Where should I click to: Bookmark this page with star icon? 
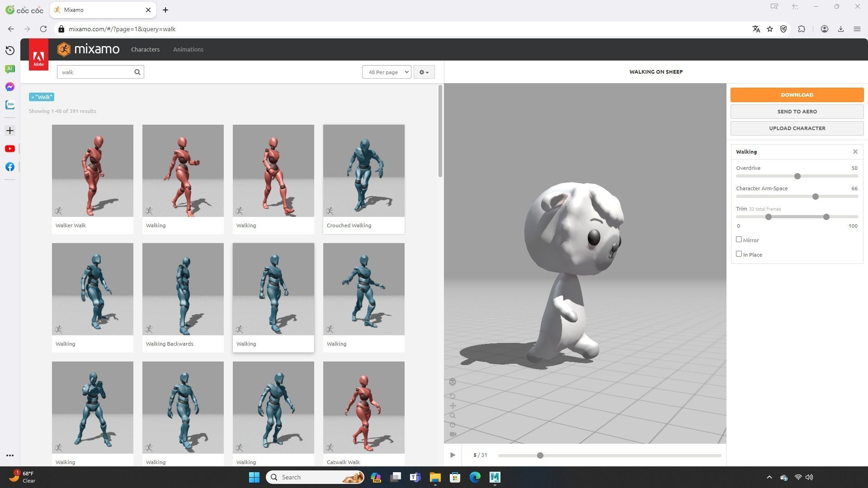tap(770, 29)
